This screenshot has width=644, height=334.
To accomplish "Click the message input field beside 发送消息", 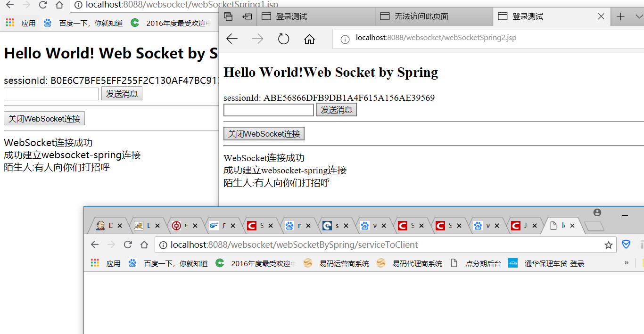I will 268,109.
